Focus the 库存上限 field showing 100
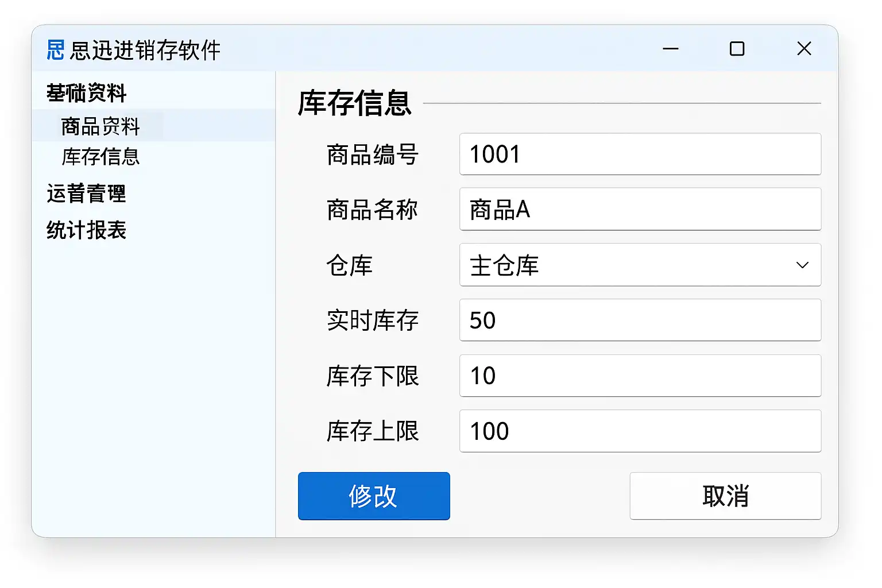This screenshot has height=588, width=882. [640, 431]
